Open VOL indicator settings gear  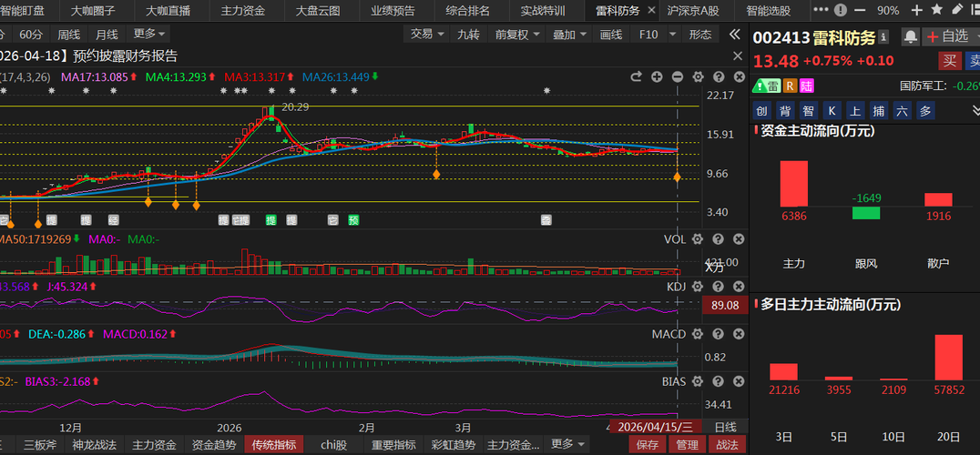(699, 239)
